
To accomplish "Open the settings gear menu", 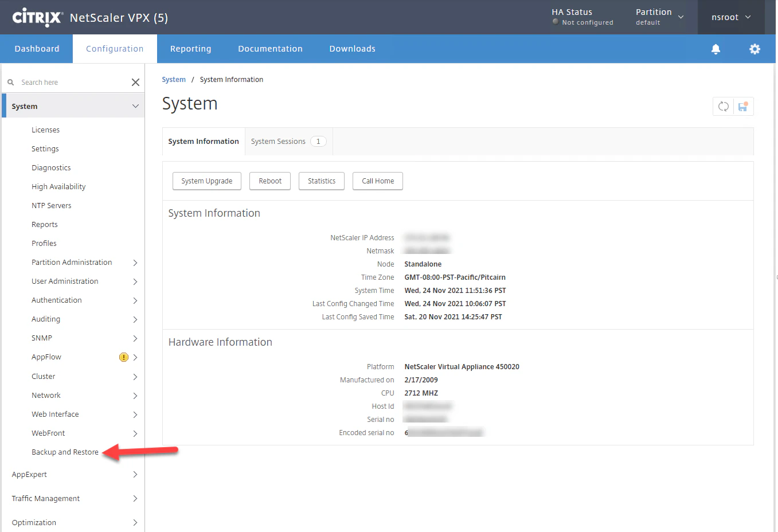I will click(x=754, y=49).
